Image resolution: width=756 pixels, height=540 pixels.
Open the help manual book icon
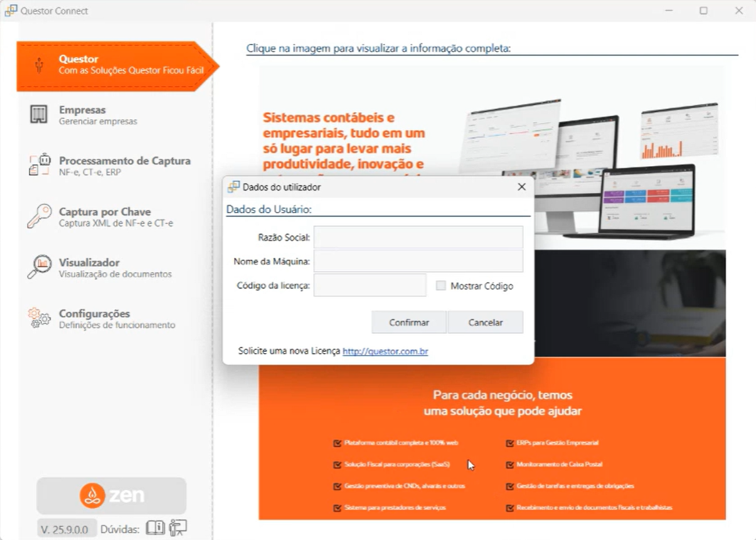click(x=155, y=528)
